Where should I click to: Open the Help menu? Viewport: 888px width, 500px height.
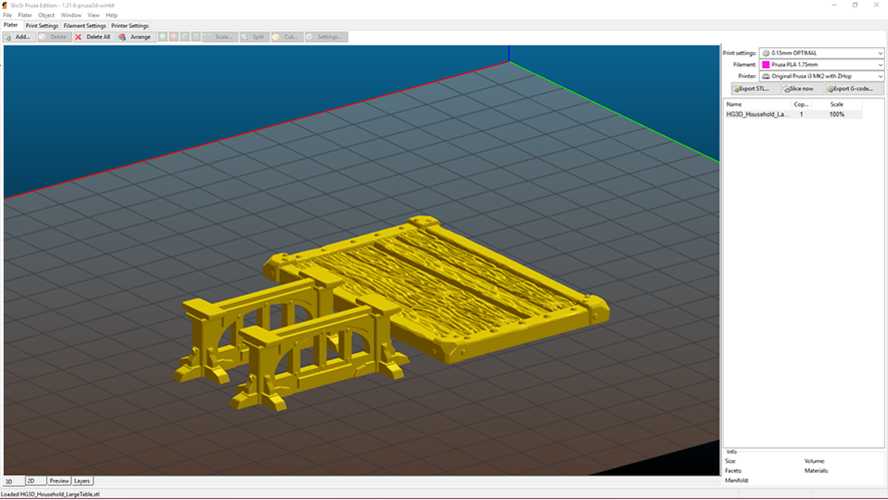point(112,15)
